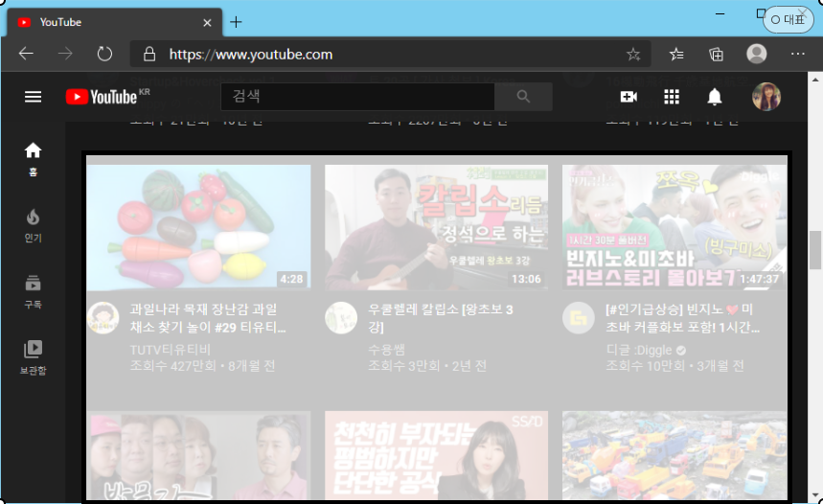Open video title 우쿨렐레 칼립소 [왕초보 3강]

441,318
